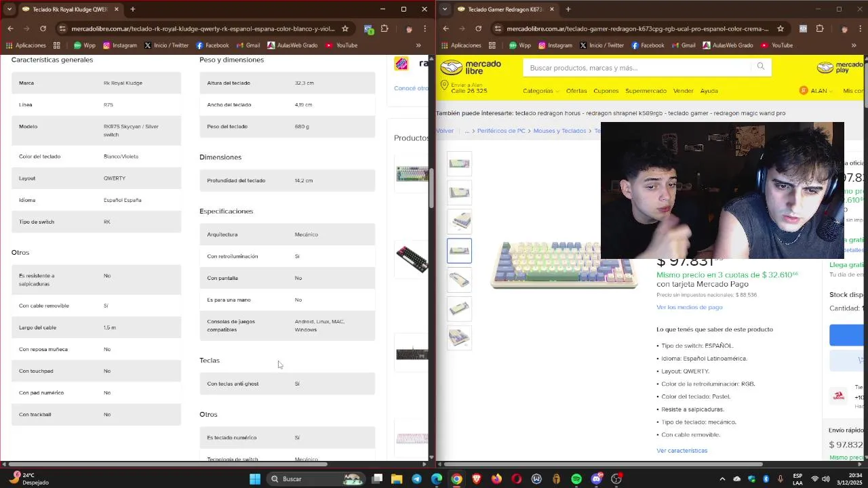868x488 pixels.
Task: Select the highlighted fourth Redragon keyboard thumbnail
Action: [x=459, y=251]
